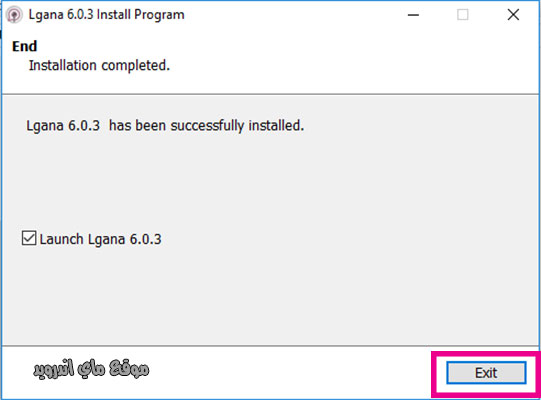Click the "Launch Lgana 6.0.3" label text

pos(100,239)
